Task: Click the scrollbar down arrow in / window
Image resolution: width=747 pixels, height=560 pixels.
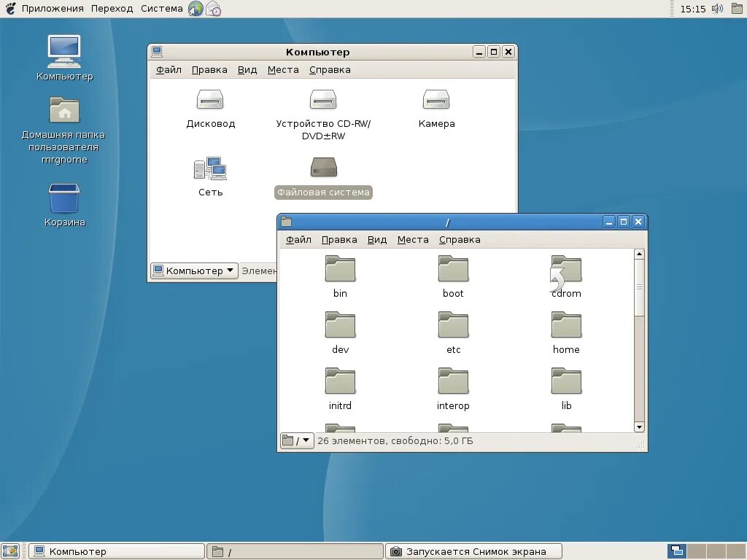Action: (x=639, y=427)
